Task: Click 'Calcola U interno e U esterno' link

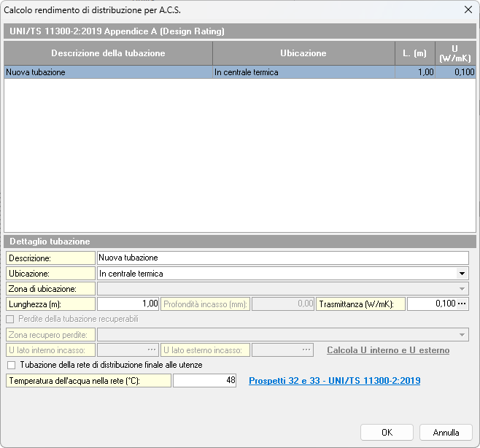Action: pyautogui.click(x=388, y=350)
